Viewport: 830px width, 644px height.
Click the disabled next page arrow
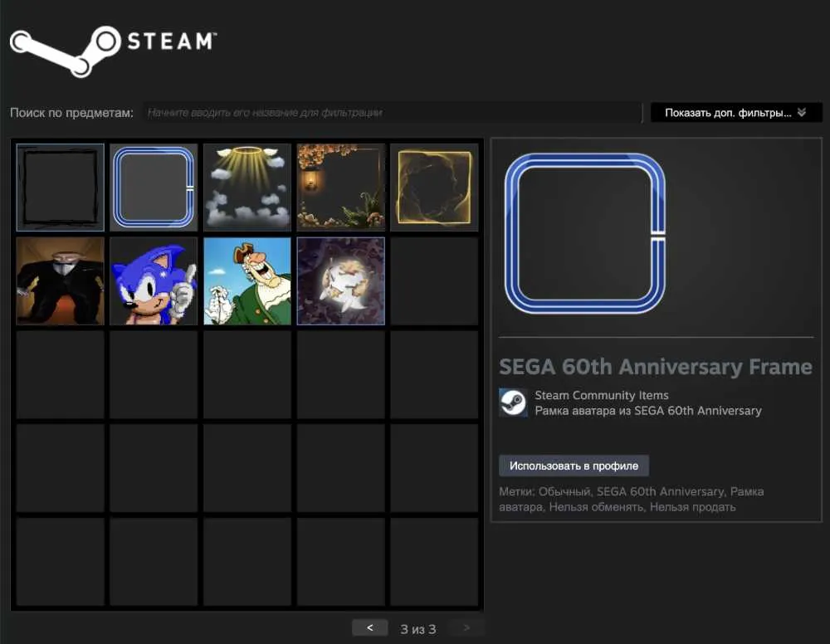466,628
